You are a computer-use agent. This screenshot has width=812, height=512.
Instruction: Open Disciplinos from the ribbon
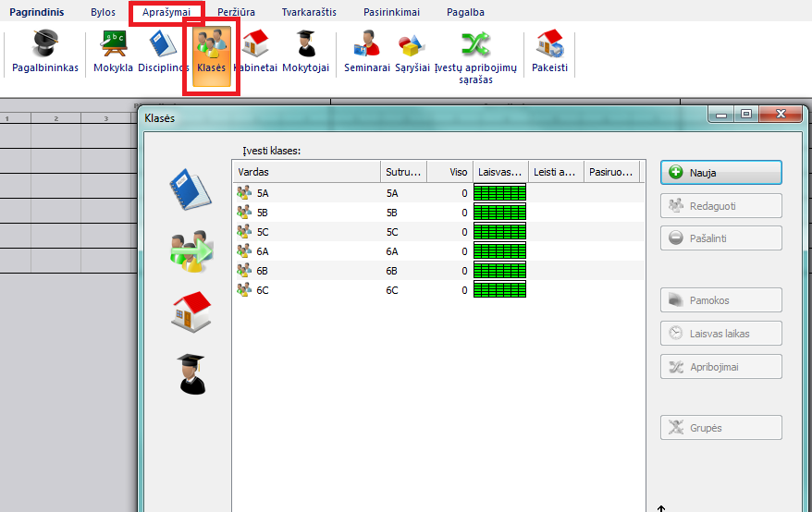[x=163, y=53]
